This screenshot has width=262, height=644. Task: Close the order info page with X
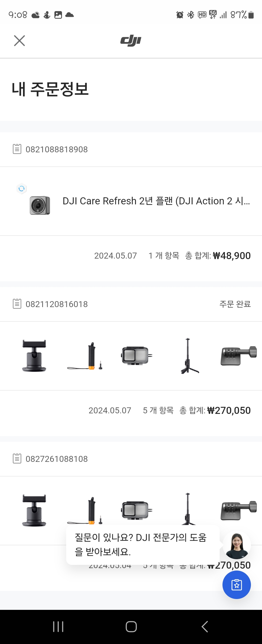point(19,41)
